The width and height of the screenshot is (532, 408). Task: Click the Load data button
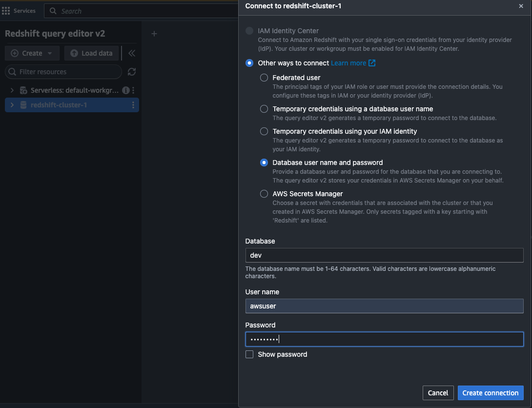click(91, 53)
